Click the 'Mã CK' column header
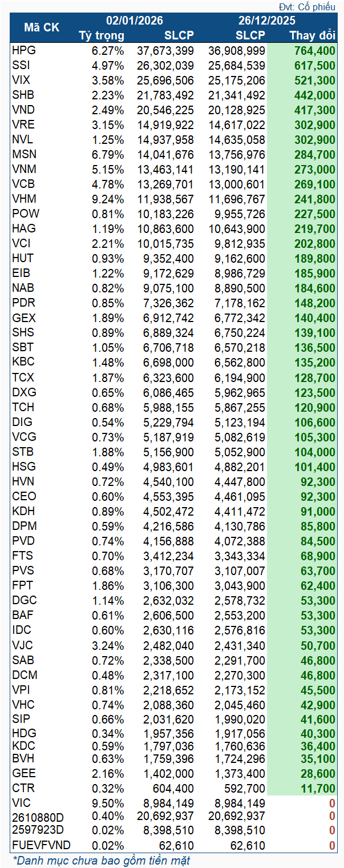Viewport: 344px width, 868px height. 41,28
